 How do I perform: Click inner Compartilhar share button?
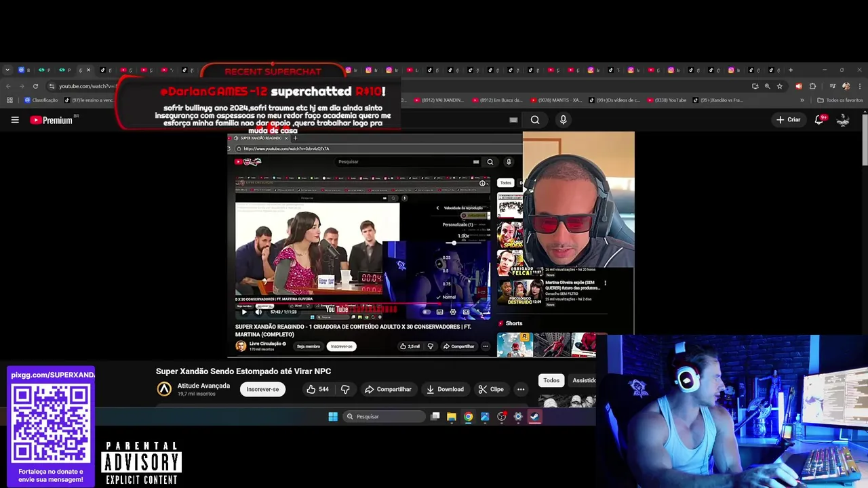pyautogui.click(x=459, y=346)
